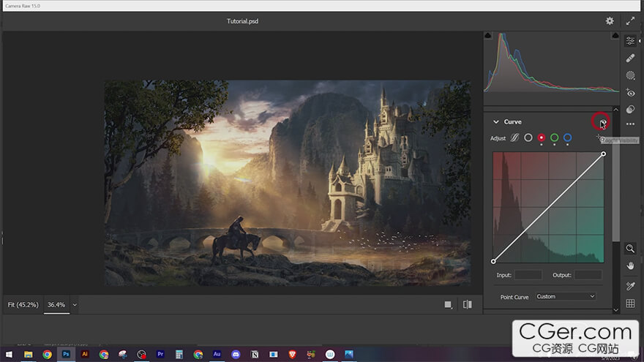Open the Point Curve Custom dropdown
Screen dimensions: 644x362
[566, 296]
